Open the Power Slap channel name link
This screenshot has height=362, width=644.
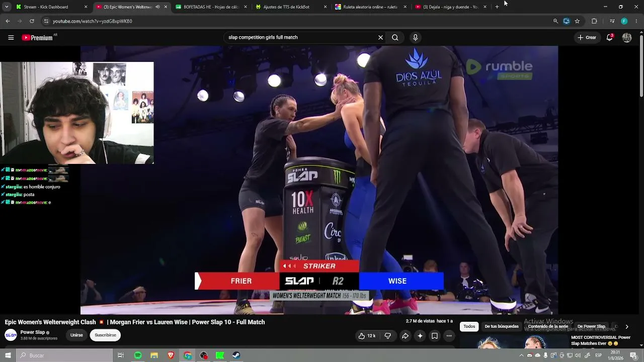[x=33, y=332]
